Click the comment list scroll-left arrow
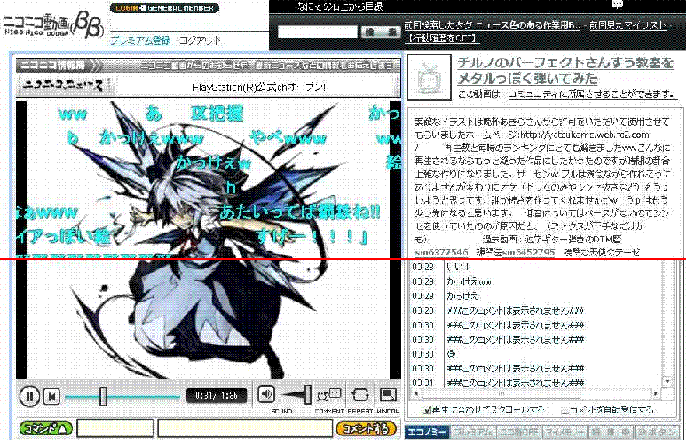Viewport: 686px width, 440px height. [x=415, y=394]
